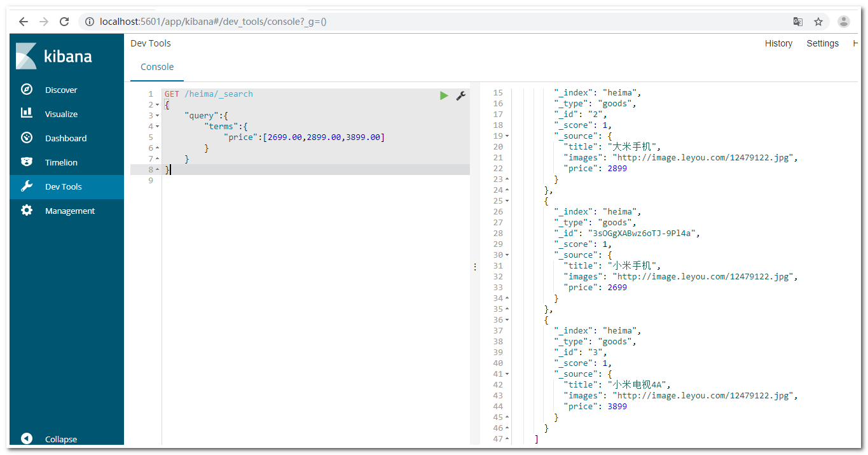Collapse "query" block at editor line 3
This screenshot has width=868, height=455.
click(158, 116)
